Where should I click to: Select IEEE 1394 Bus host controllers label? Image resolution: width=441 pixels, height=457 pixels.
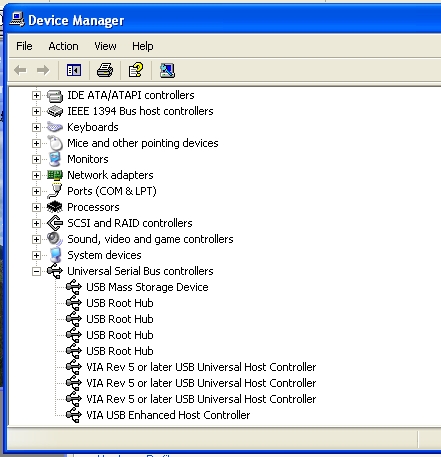pyautogui.click(x=140, y=111)
